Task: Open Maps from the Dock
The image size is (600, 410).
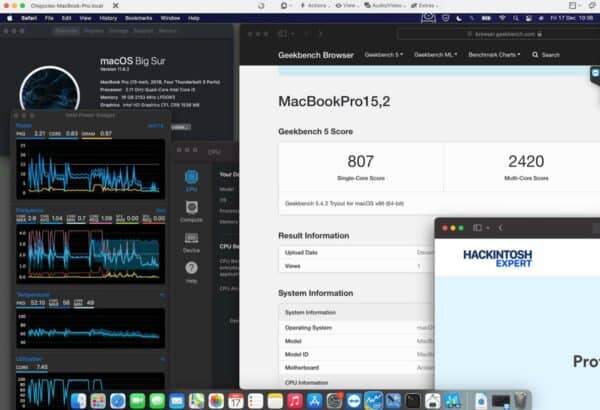Action: click(x=196, y=401)
